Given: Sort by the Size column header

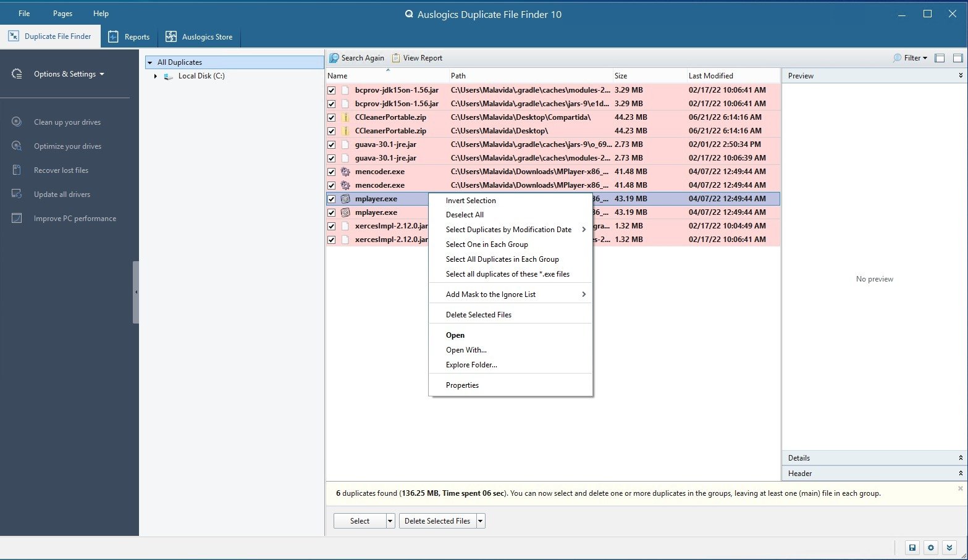Looking at the screenshot, I should [650, 76].
